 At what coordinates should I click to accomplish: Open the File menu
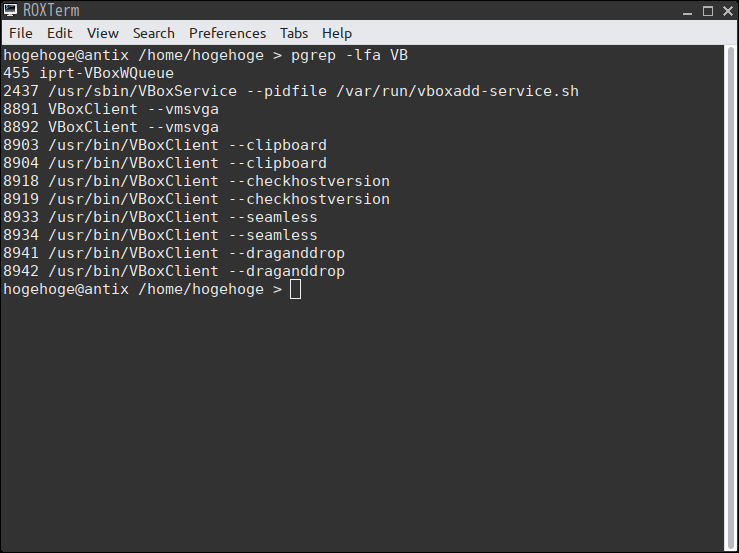click(x=21, y=33)
